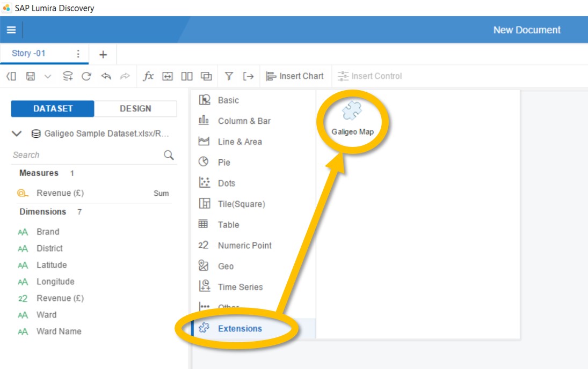Collapse the side panel toggle icon
The width and height of the screenshot is (588, 369).
[x=11, y=76]
